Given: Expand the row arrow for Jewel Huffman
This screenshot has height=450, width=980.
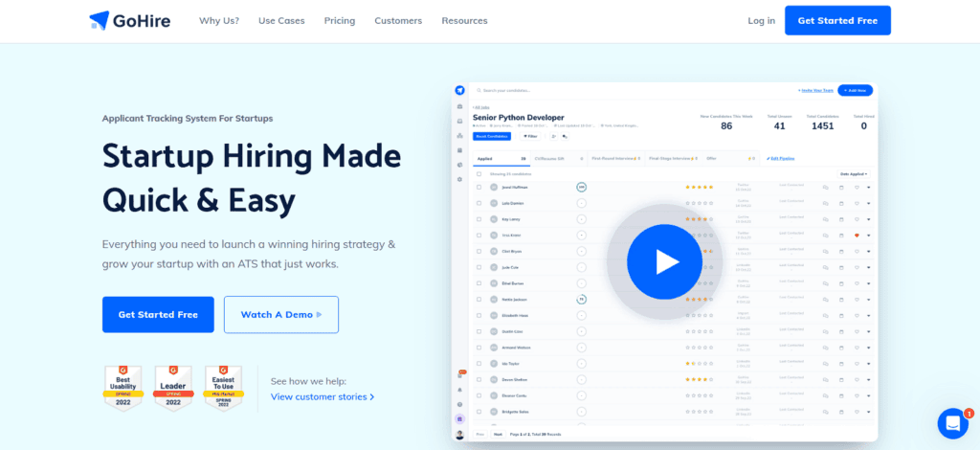Looking at the screenshot, I should coord(869,187).
